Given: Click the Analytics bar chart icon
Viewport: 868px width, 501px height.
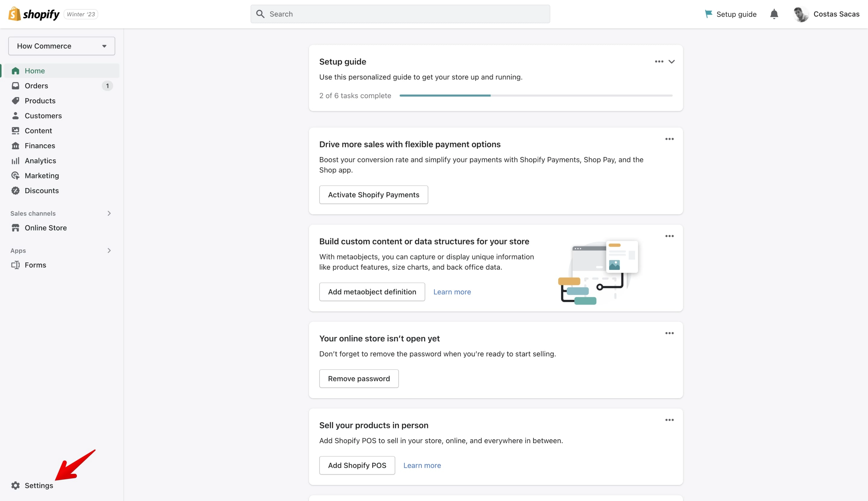Looking at the screenshot, I should 15,161.
